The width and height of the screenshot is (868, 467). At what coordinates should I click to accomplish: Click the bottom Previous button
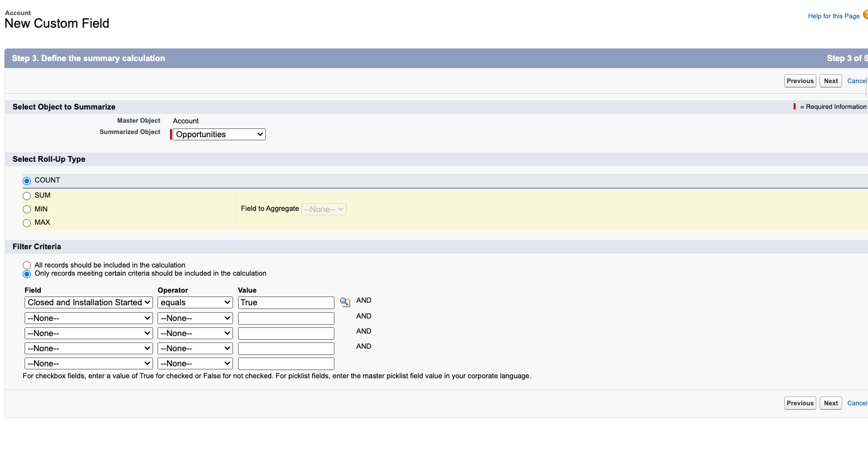(x=800, y=403)
